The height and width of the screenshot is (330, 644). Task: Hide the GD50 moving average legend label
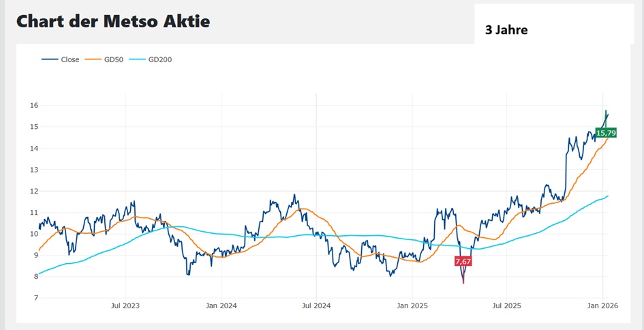(113, 59)
